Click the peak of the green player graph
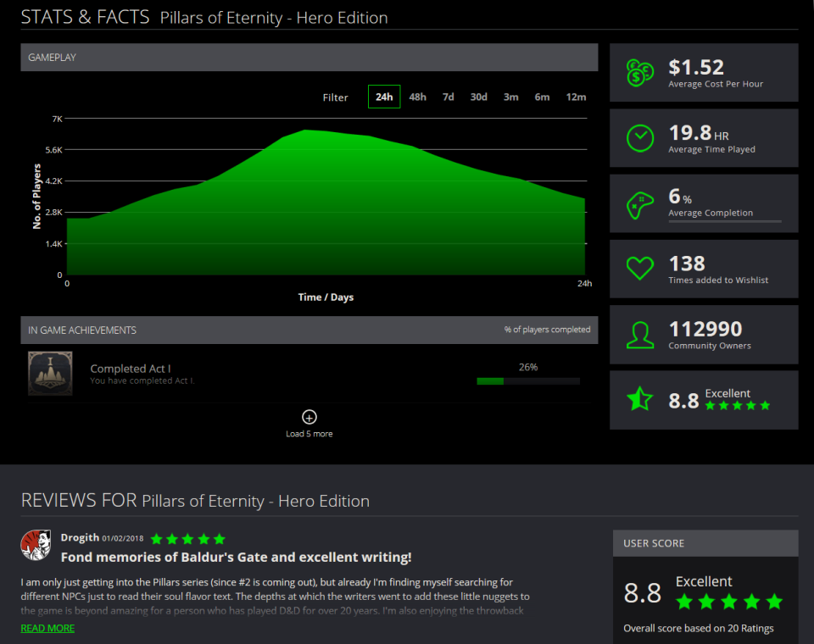The height and width of the screenshot is (644, 814). click(x=305, y=131)
